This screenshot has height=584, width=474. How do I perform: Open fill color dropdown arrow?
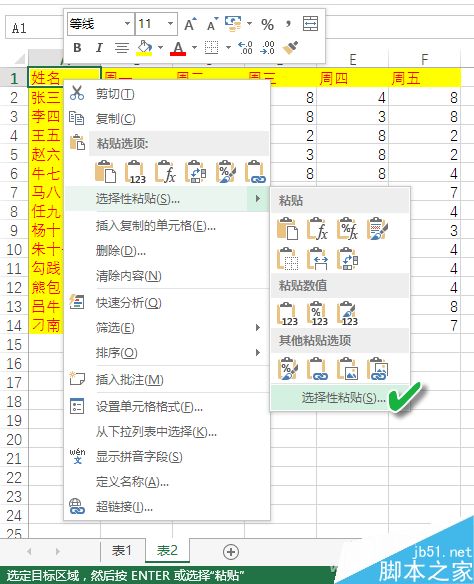pos(160,48)
